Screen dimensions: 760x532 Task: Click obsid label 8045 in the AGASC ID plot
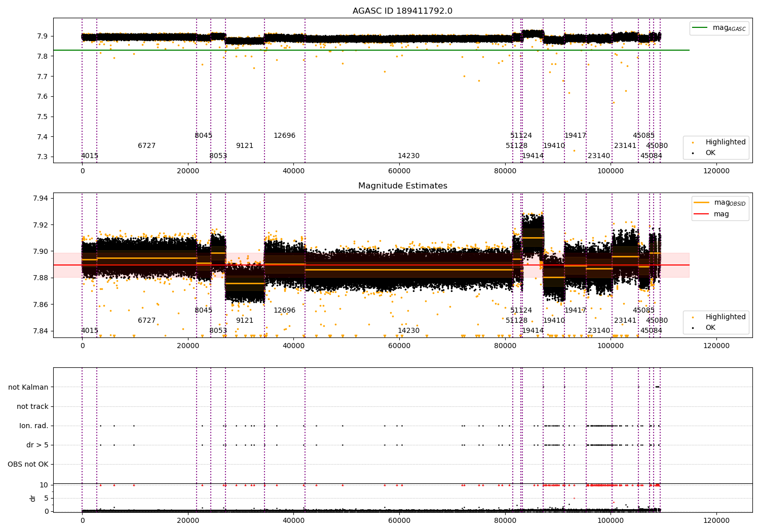pyautogui.click(x=204, y=136)
